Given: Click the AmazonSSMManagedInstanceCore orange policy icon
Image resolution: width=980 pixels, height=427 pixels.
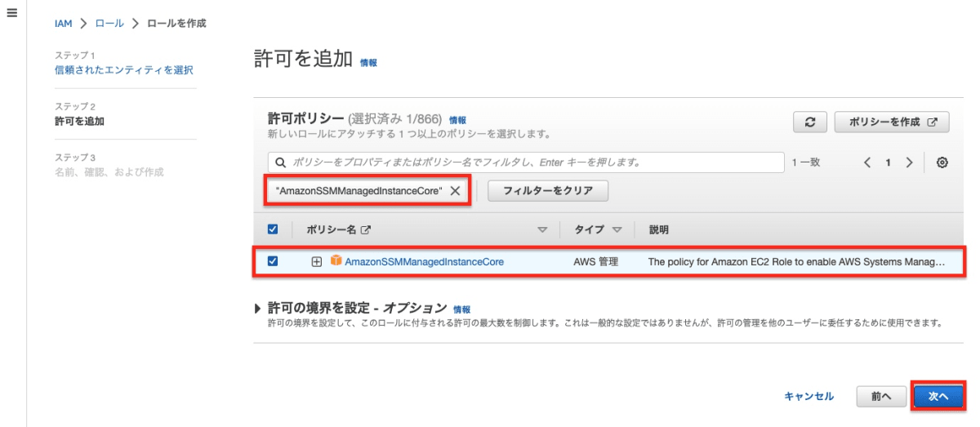Looking at the screenshot, I should [336, 261].
